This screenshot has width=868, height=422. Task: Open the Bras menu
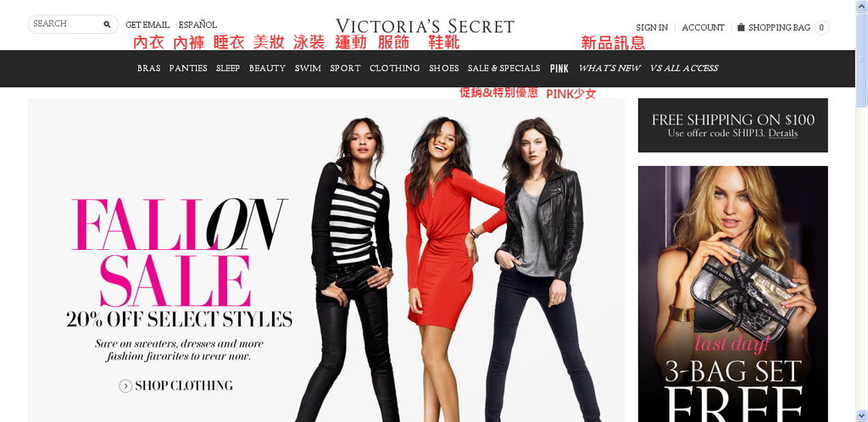click(149, 68)
